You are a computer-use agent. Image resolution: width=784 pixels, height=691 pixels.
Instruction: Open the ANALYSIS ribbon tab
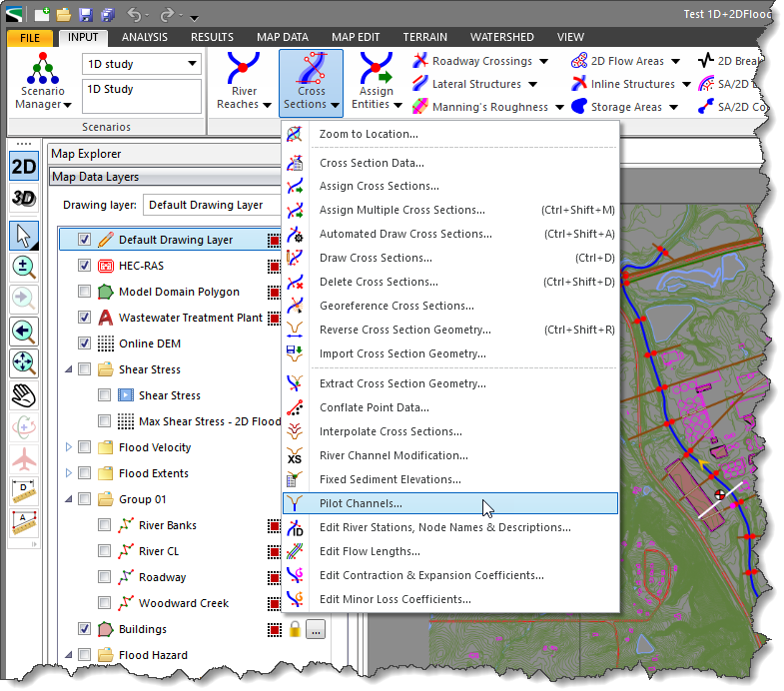click(145, 37)
